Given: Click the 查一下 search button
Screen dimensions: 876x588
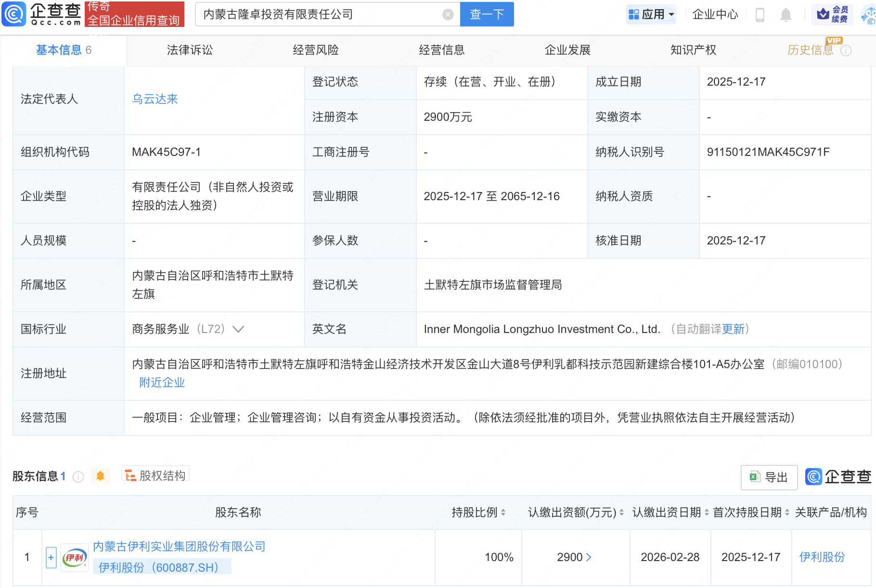Looking at the screenshot, I should [x=487, y=14].
